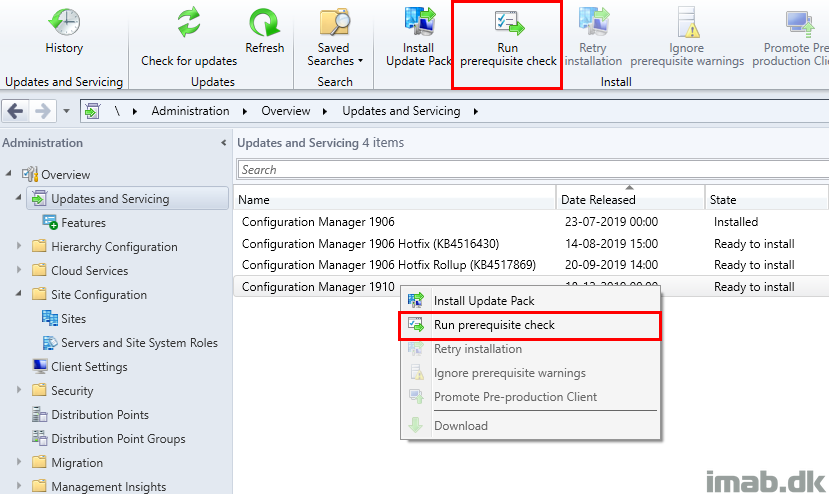The width and height of the screenshot is (829, 494).
Task: Click Overview in the breadcrumb path
Action: click(285, 111)
